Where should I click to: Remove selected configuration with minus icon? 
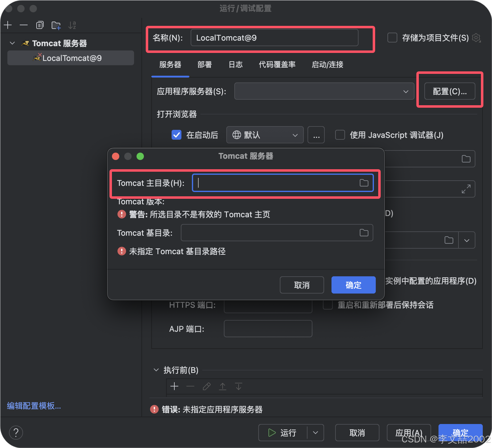tap(24, 25)
